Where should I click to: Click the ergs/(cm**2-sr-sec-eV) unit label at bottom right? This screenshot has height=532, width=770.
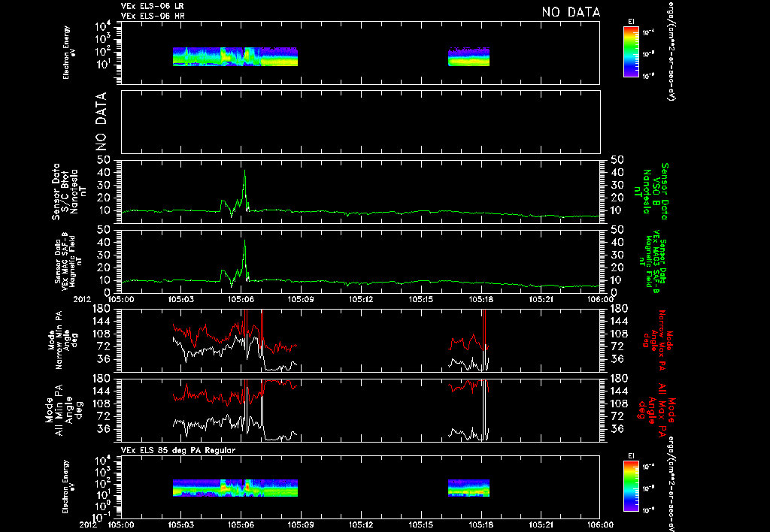[671, 484]
